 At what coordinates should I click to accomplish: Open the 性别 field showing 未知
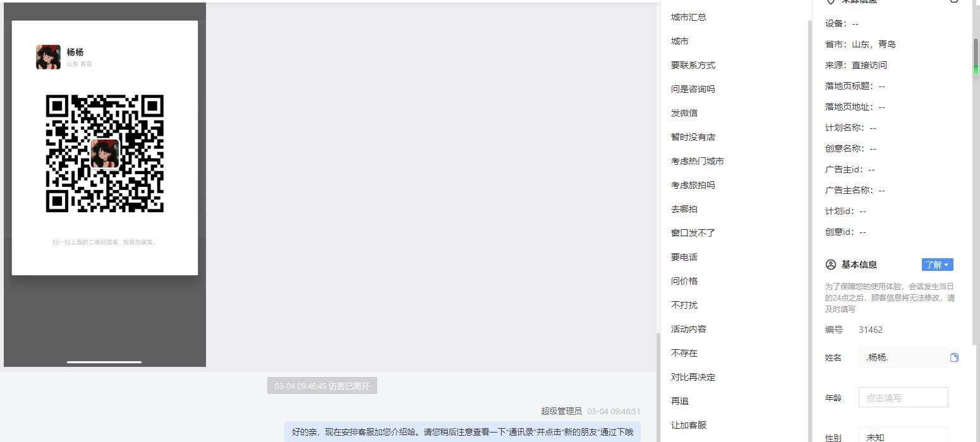click(x=903, y=436)
